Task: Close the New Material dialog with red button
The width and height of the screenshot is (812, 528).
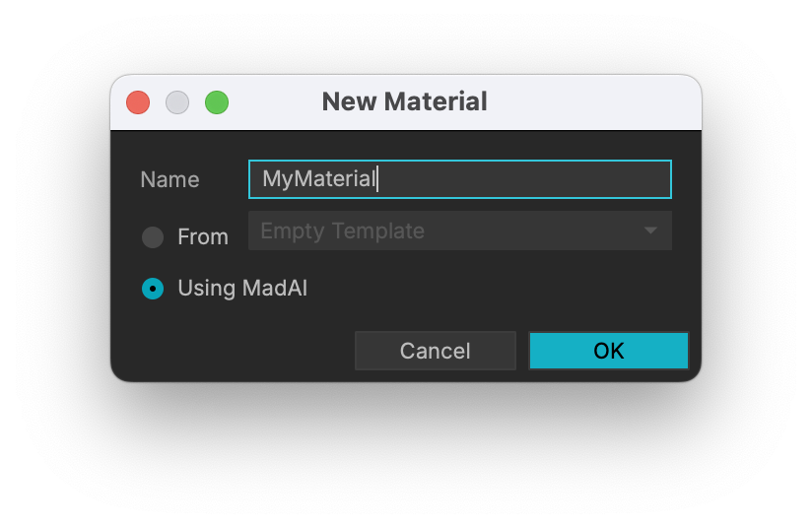Action: click(x=138, y=102)
